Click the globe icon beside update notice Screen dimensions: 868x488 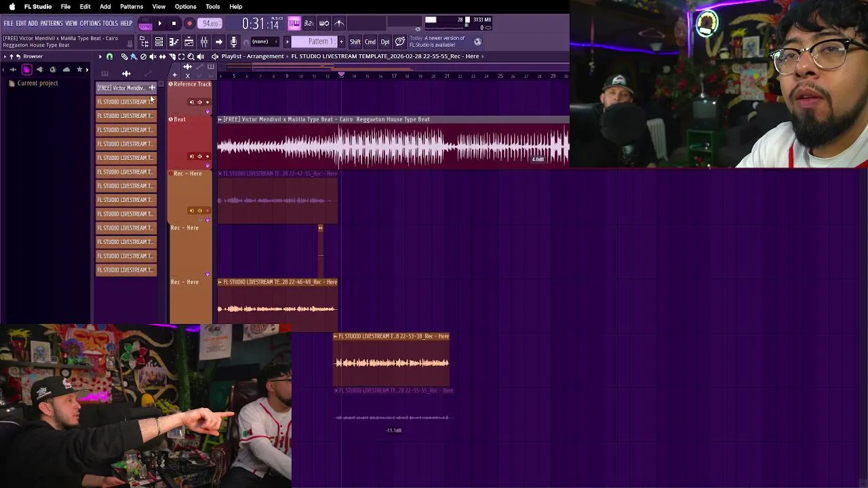click(477, 42)
